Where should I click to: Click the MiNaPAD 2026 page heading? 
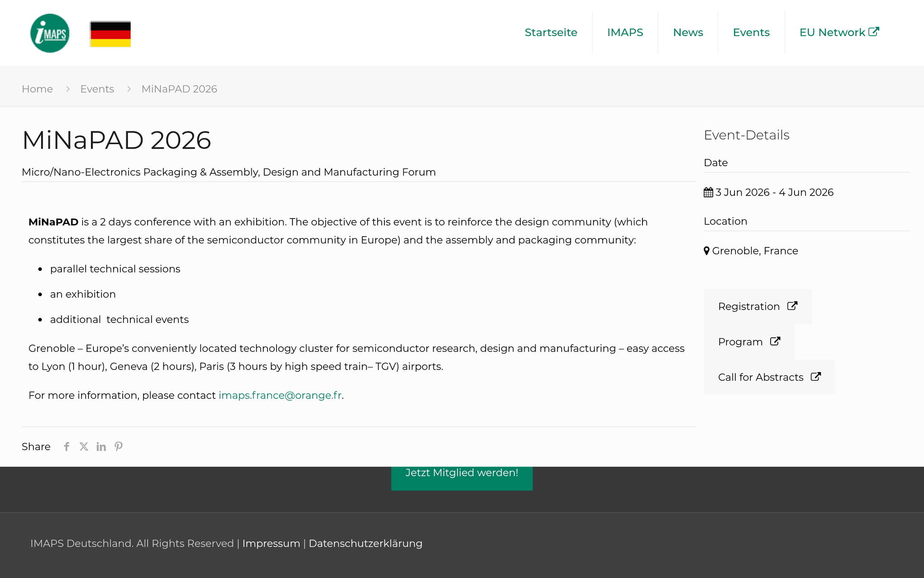116,140
